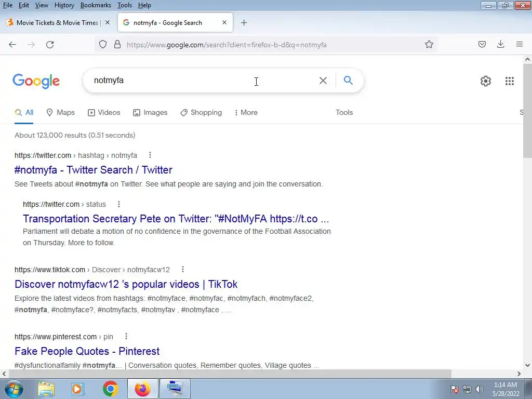This screenshot has width=532, height=399.
Task: Open #notmyfa Twitter Search result link
Action: click(94, 170)
